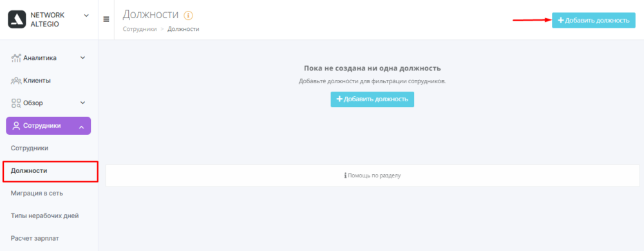Go to Типы нерабочих дней
The width and height of the screenshot is (644, 251).
45,216
